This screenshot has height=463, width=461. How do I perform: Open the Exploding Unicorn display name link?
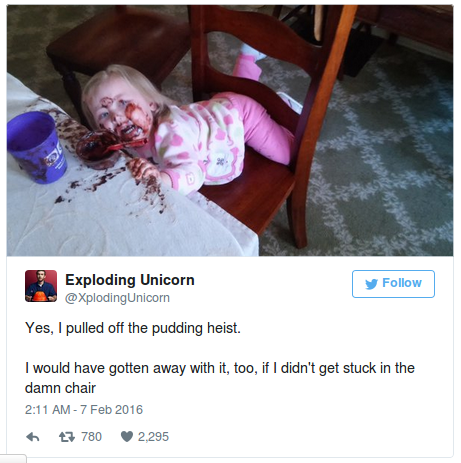[x=130, y=280]
